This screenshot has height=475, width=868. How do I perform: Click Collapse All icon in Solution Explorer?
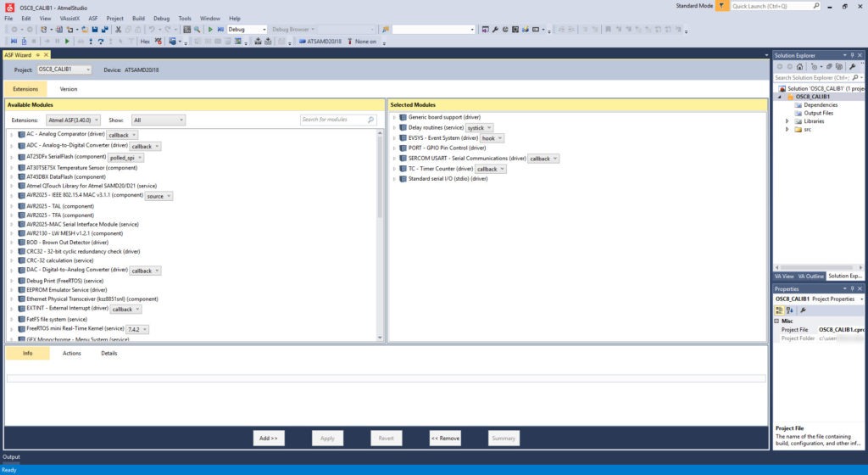[x=829, y=66]
